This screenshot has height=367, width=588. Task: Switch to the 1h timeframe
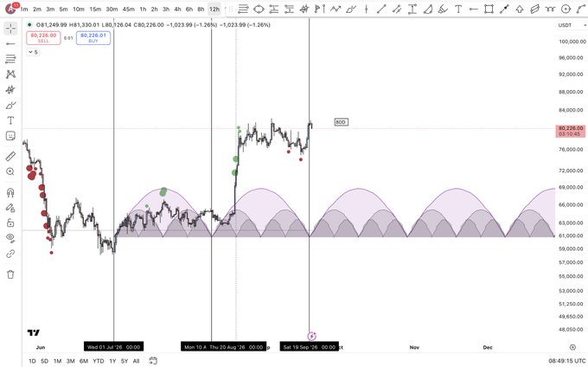coord(143,9)
